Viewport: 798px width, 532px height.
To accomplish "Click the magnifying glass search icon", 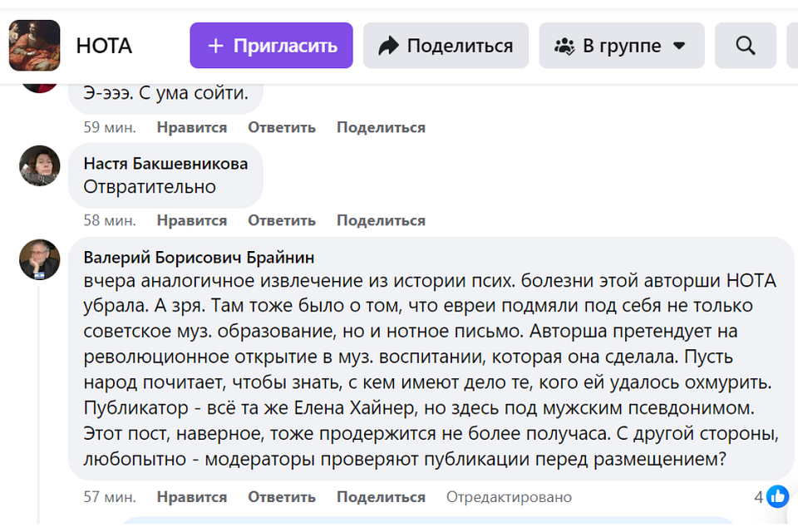I will pos(745,46).
